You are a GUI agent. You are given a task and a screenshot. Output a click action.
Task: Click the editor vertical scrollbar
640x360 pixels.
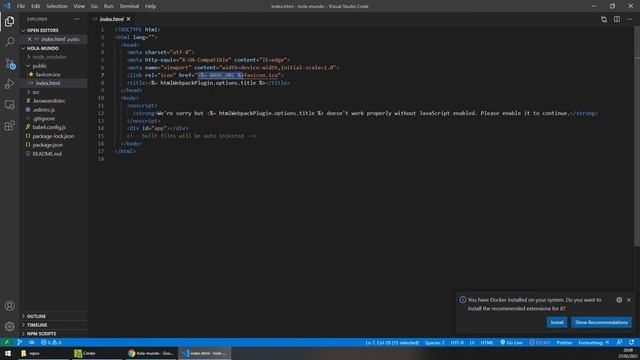(637, 136)
